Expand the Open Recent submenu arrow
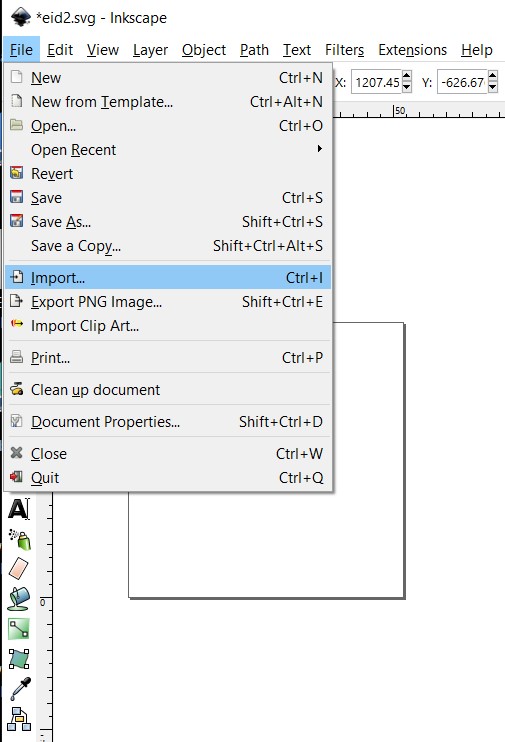This screenshot has height=742, width=505. tap(320, 149)
